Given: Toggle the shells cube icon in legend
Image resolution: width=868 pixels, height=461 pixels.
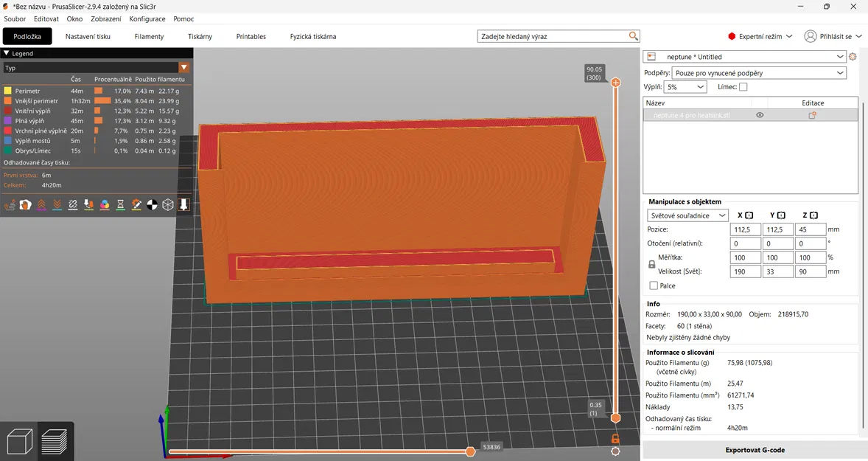Looking at the screenshot, I should click(168, 204).
